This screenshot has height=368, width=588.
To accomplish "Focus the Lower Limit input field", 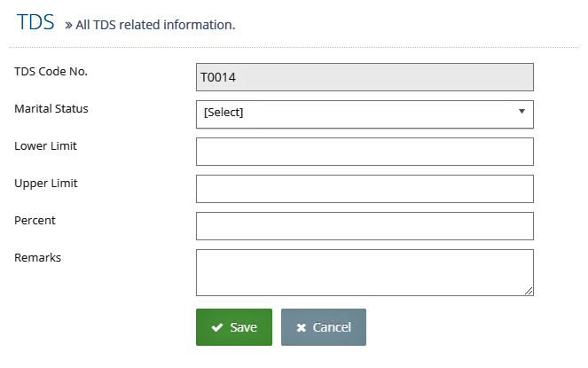I will 365,152.
